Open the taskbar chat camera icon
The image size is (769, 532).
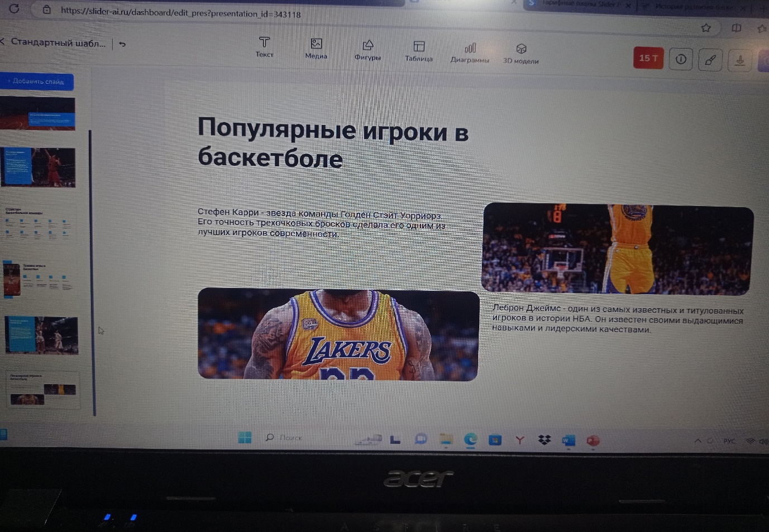click(421, 439)
